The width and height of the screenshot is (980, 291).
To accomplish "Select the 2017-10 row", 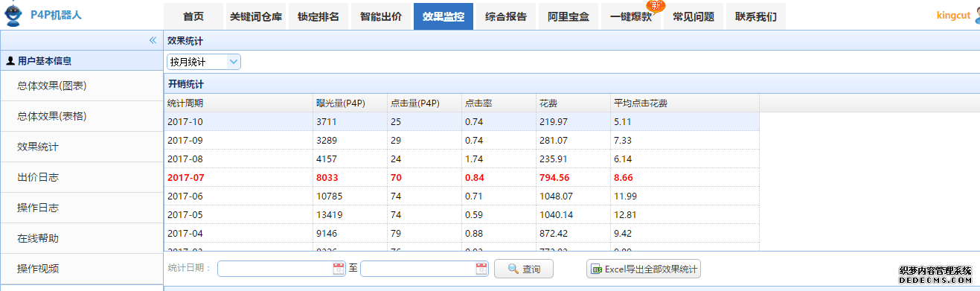I will coord(461,121).
